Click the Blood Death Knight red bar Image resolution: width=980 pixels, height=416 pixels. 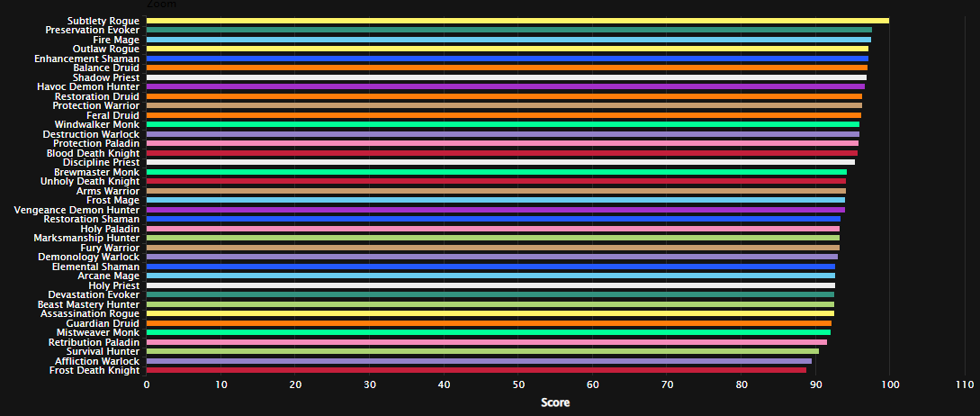coord(502,153)
